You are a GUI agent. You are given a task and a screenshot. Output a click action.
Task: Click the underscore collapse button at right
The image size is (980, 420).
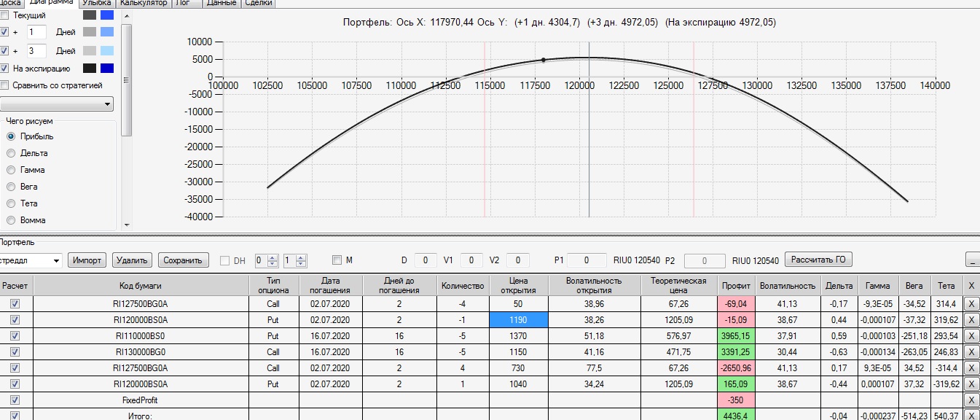[972, 260]
